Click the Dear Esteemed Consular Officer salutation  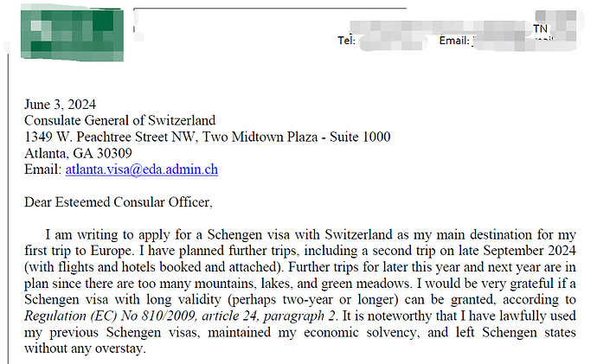(119, 202)
